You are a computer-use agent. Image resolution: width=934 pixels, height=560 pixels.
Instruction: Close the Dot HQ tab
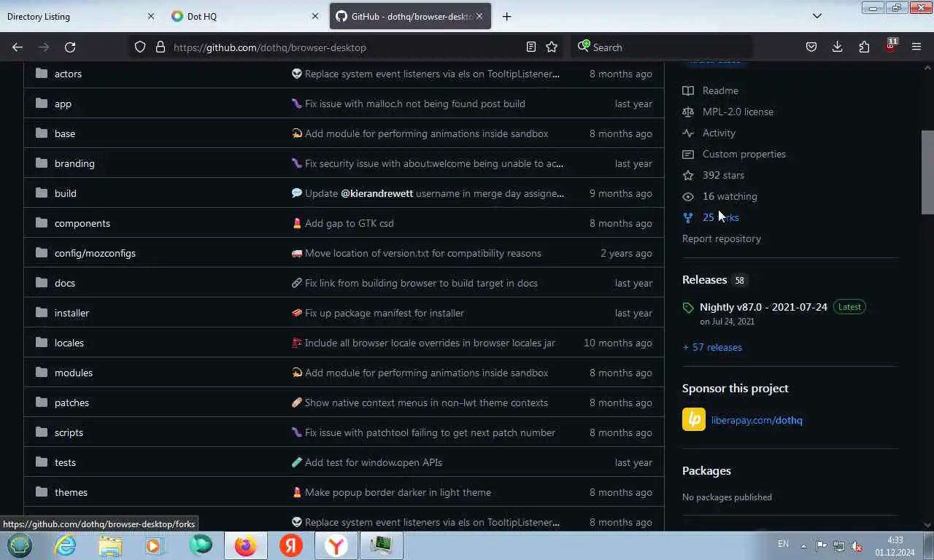(x=315, y=16)
